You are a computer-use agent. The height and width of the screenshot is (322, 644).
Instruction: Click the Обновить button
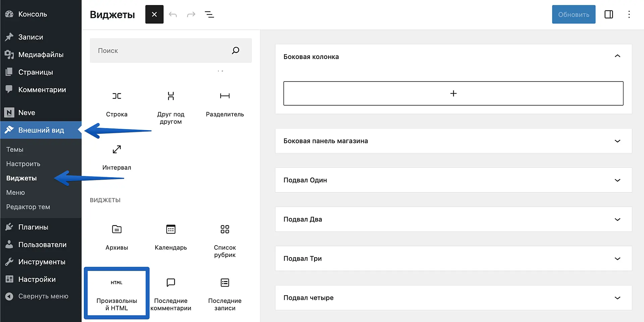click(573, 14)
